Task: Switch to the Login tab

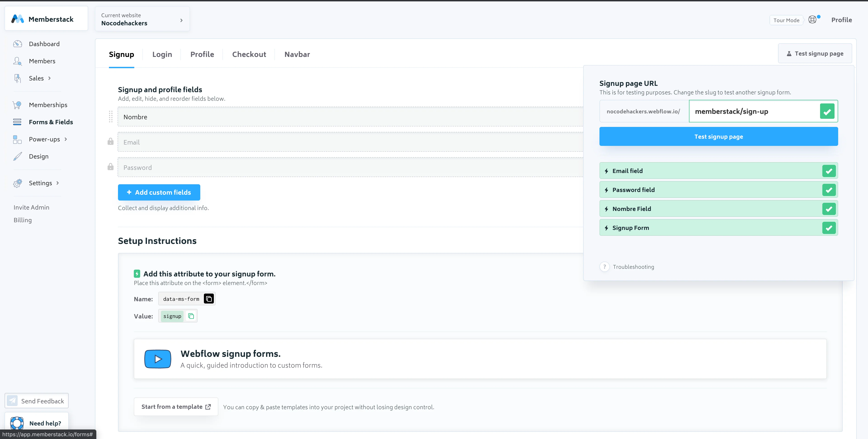Action: pos(162,54)
